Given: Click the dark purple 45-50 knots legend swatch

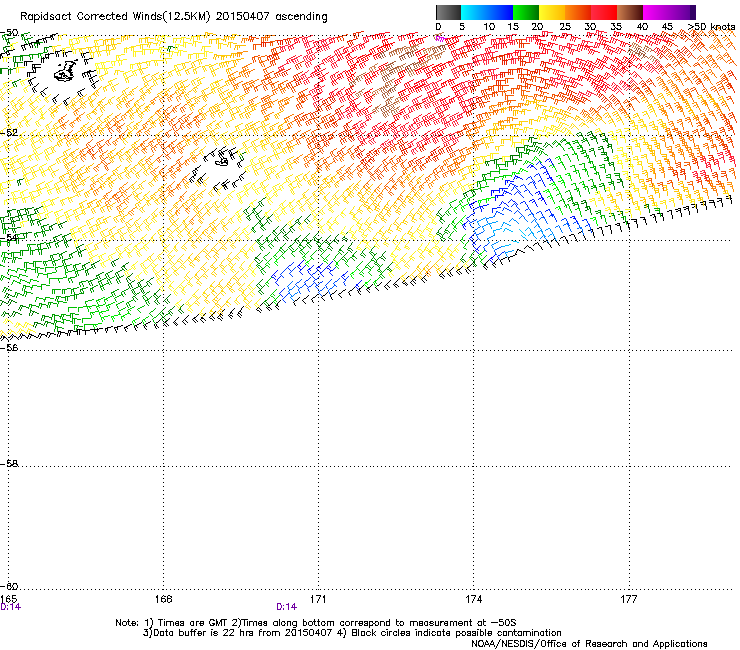Looking at the screenshot, I should (x=682, y=12).
